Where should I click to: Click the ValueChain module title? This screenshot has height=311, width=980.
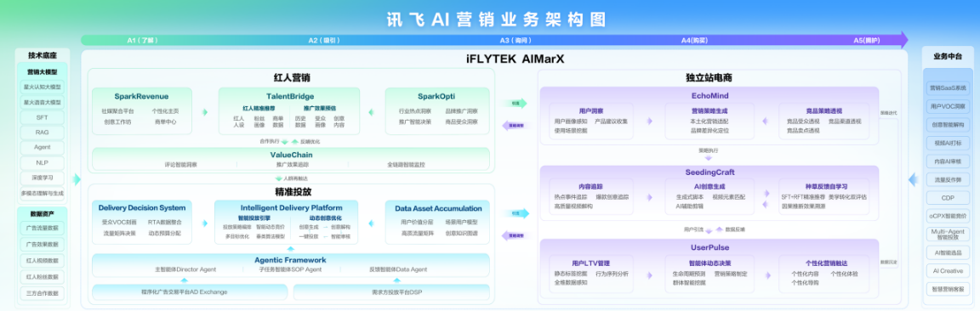291,155
